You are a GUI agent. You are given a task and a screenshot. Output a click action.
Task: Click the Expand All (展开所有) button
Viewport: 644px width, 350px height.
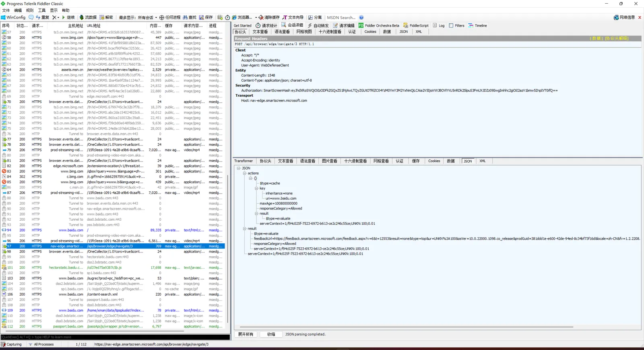(x=246, y=334)
